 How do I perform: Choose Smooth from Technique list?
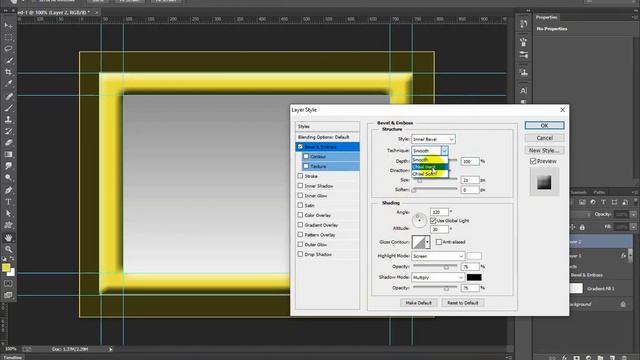pyautogui.click(x=430, y=160)
